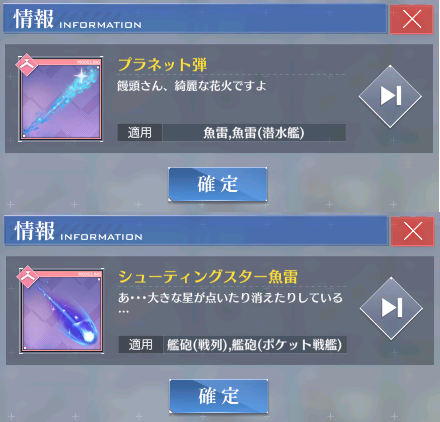
Task: Confirm with lower 確定 button
Action: coord(218,396)
